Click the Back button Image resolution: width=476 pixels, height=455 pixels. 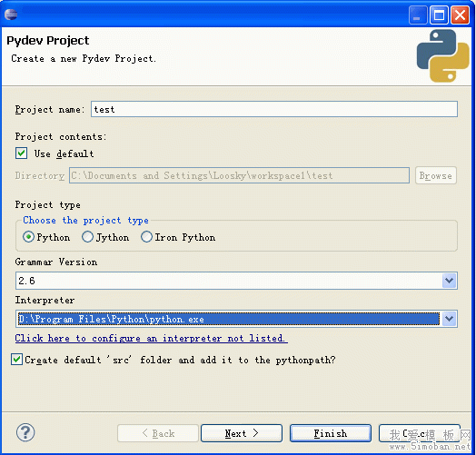(x=158, y=433)
